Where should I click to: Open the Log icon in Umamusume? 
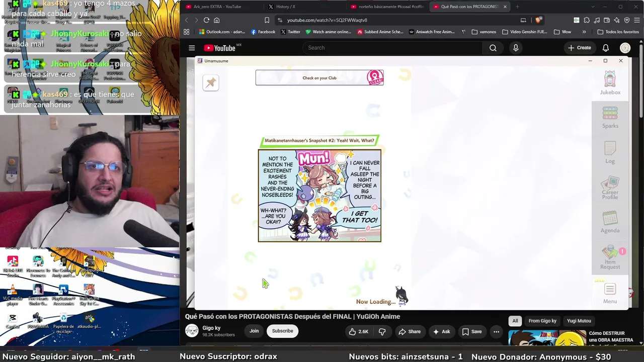pyautogui.click(x=610, y=153)
